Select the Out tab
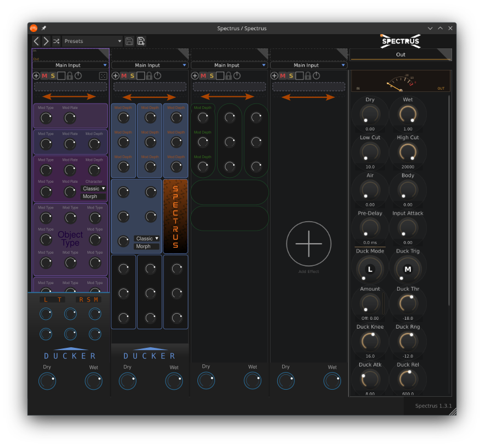The image size is (484, 448). pyautogui.click(x=400, y=54)
